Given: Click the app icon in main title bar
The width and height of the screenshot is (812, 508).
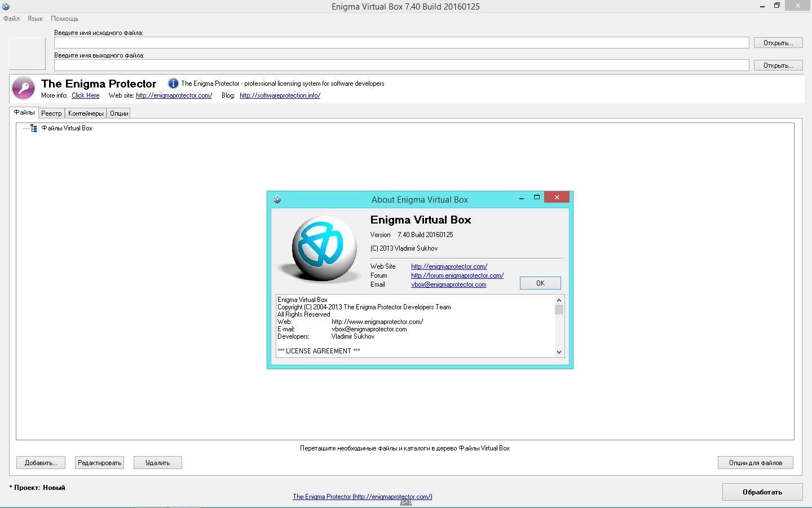Looking at the screenshot, I should click(x=6, y=6).
